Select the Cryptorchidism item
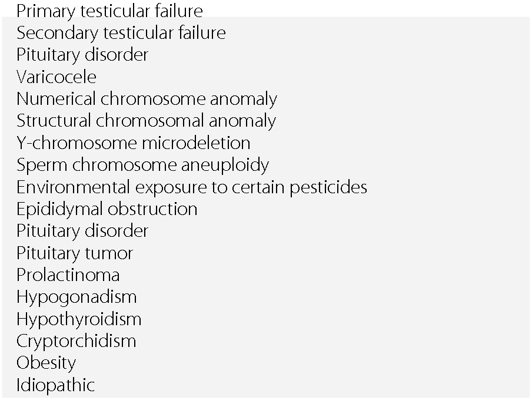 click(76, 341)
